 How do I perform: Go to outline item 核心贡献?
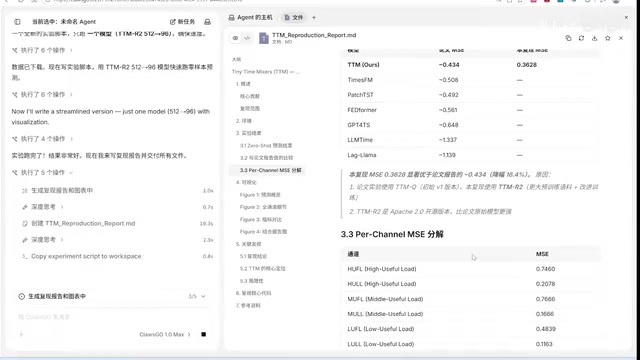[x=249, y=96]
